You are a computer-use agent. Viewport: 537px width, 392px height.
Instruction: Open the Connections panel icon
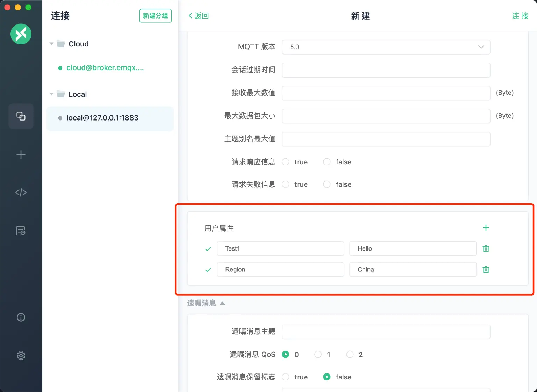click(21, 116)
